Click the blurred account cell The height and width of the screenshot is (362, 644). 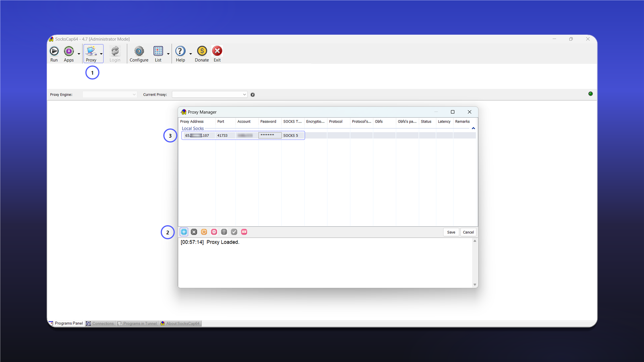247,135
